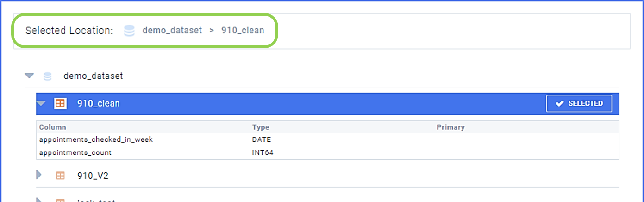Click the database icon in Selected Location breadcrumb
This screenshot has width=644, height=202.
pos(129,31)
